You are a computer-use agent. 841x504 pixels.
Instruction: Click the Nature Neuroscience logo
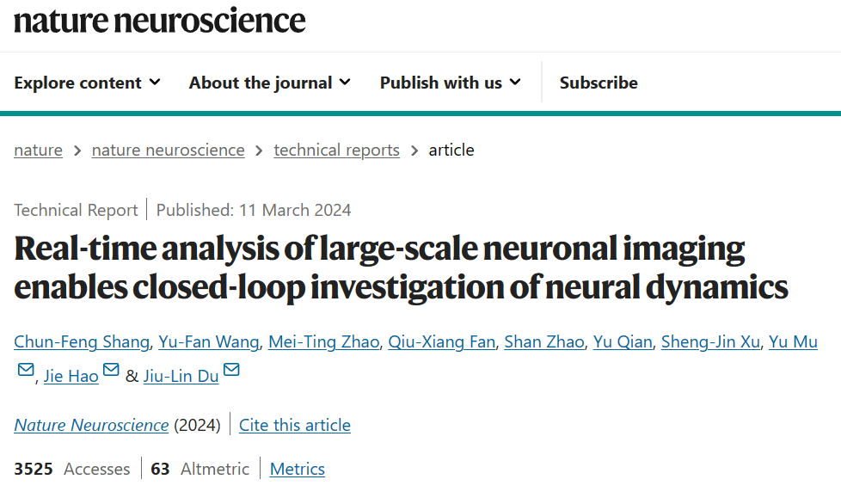160,19
